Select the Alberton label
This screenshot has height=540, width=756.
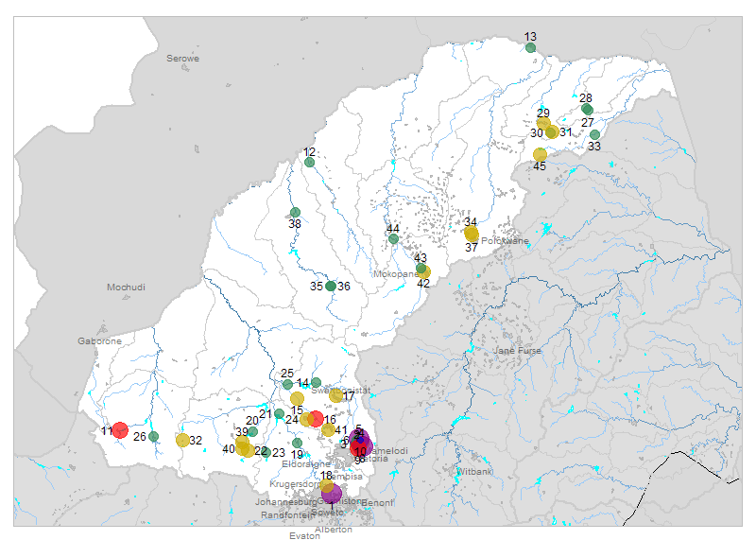(x=334, y=530)
